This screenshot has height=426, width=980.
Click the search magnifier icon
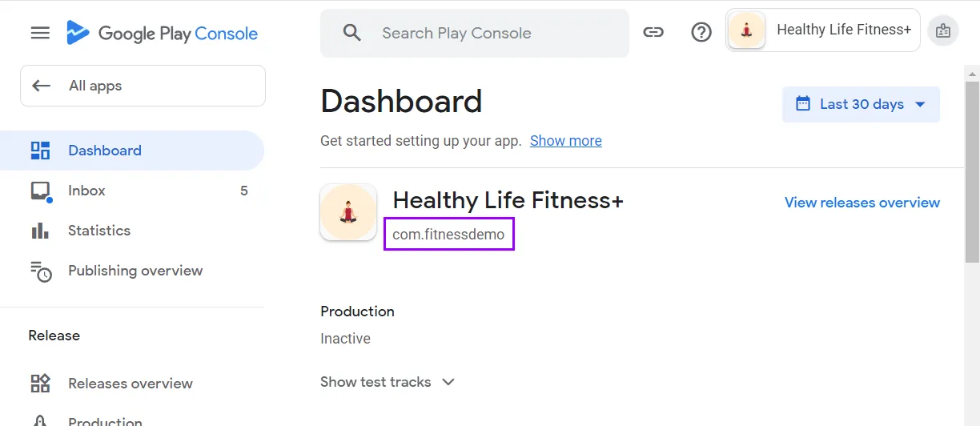pos(352,33)
